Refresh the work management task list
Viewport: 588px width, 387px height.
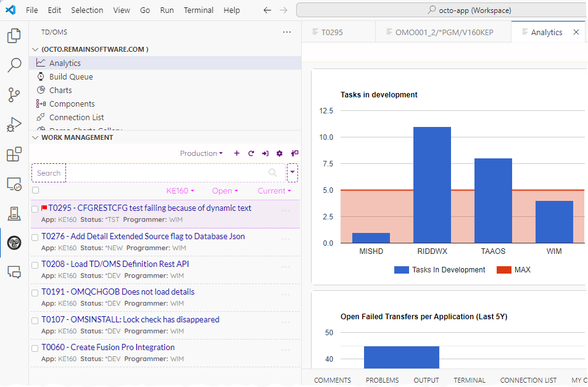click(251, 153)
